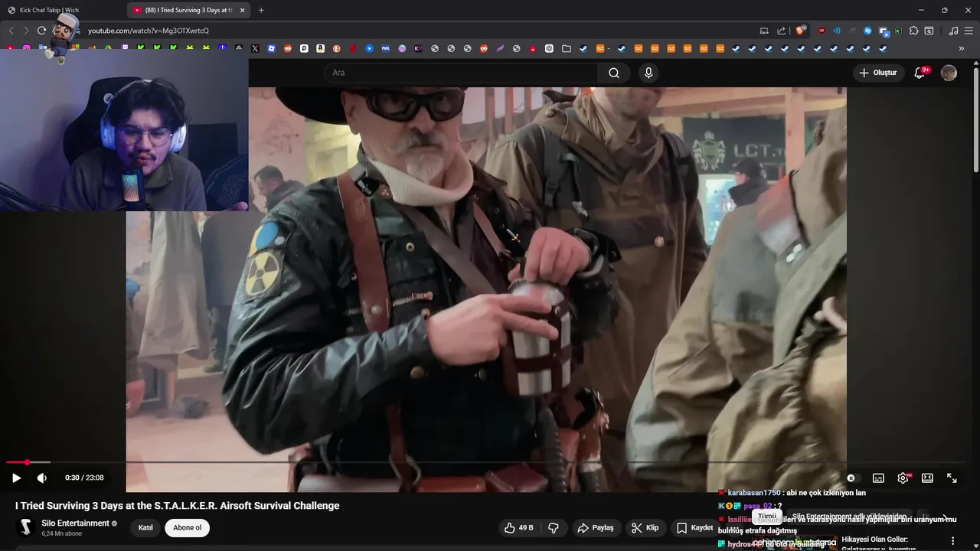Open a new browser tab
Viewport: 980px width, 551px height.
tap(261, 10)
